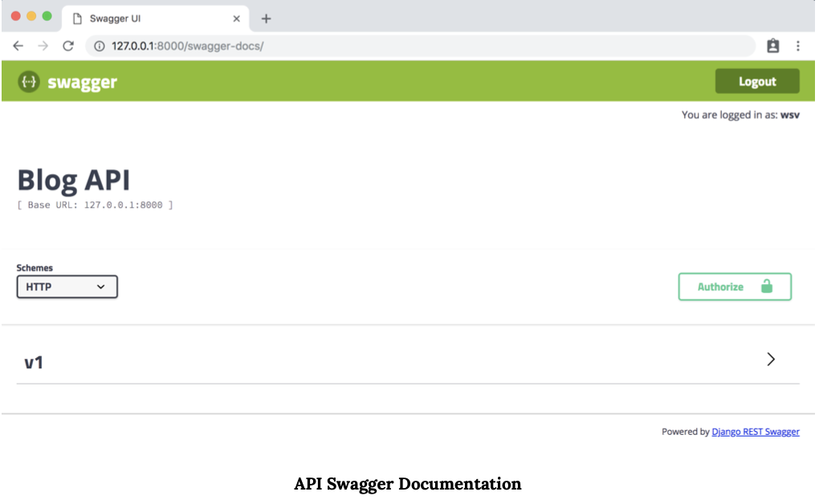Click the green window maximize button
This screenshot has width=819, height=504.
[47, 16]
